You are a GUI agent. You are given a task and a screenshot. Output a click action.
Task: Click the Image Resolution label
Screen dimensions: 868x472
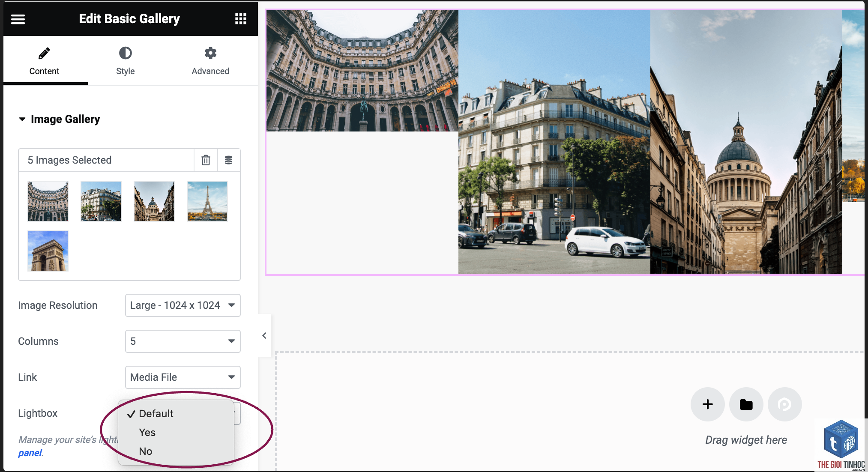[58, 305]
